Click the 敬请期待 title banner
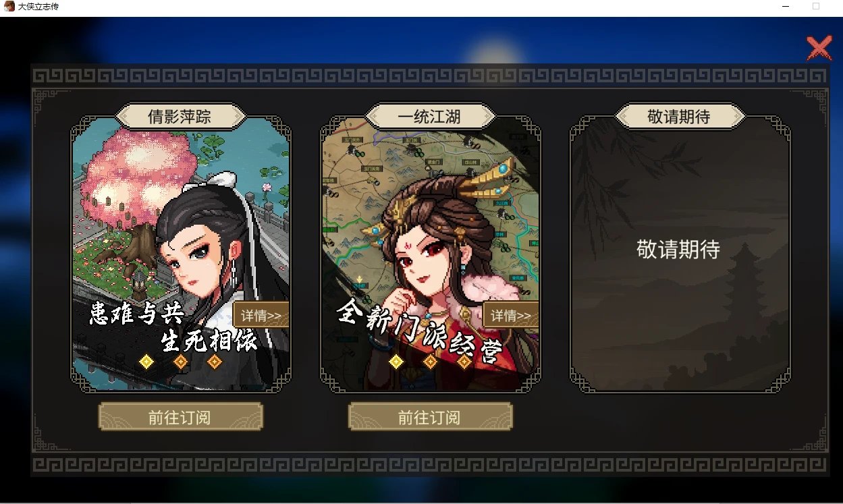Image resolution: width=843 pixels, height=504 pixels. pos(680,116)
